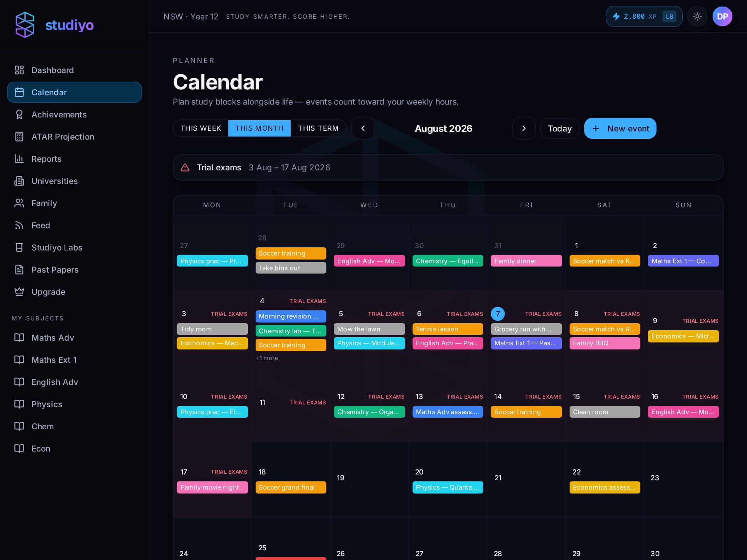Click the XP lightning bolt icon
Screen dimensions: 747x560
pos(616,16)
